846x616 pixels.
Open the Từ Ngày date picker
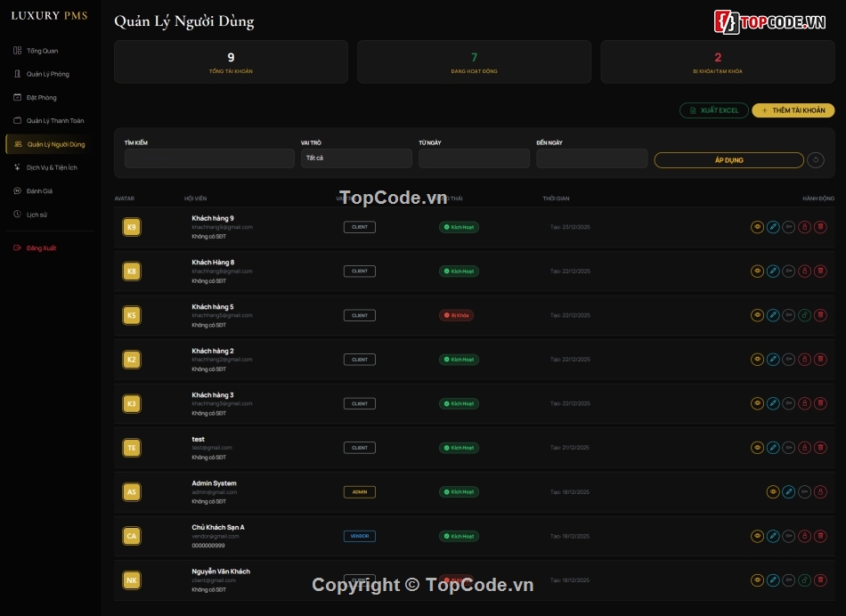[474, 158]
